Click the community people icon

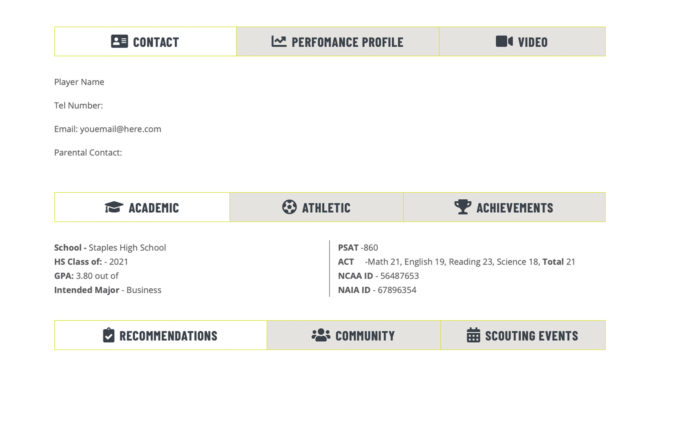point(321,335)
